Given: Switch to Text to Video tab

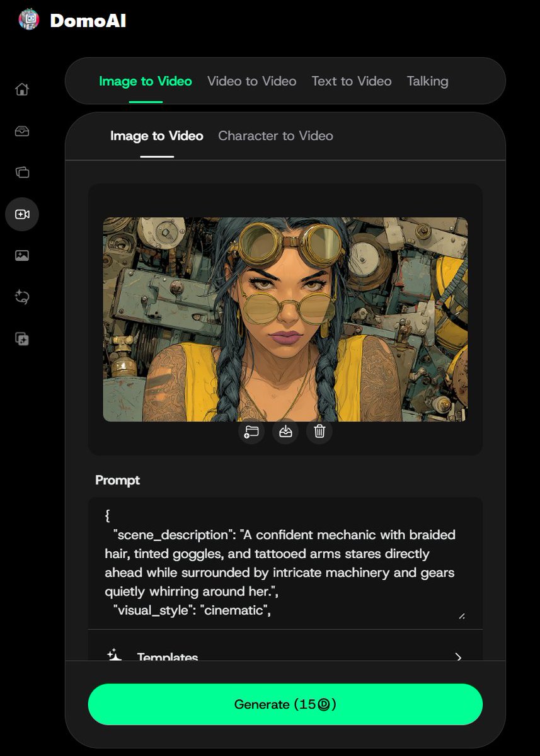Looking at the screenshot, I should 352,81.
